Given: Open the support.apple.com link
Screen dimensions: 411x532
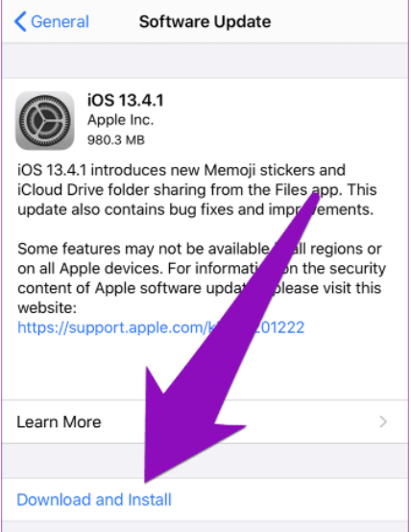Looking at the screenshot, I should [161, 327].
